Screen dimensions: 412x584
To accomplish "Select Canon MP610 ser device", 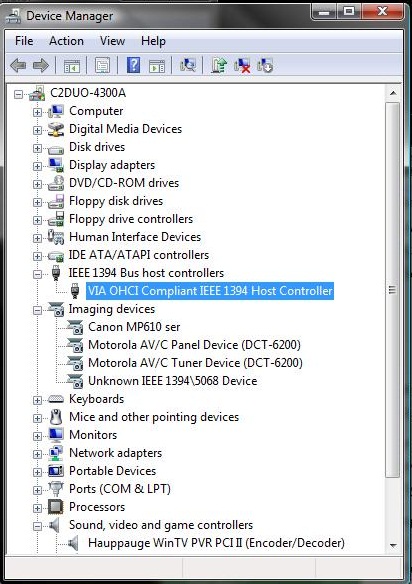I will 134,327.
